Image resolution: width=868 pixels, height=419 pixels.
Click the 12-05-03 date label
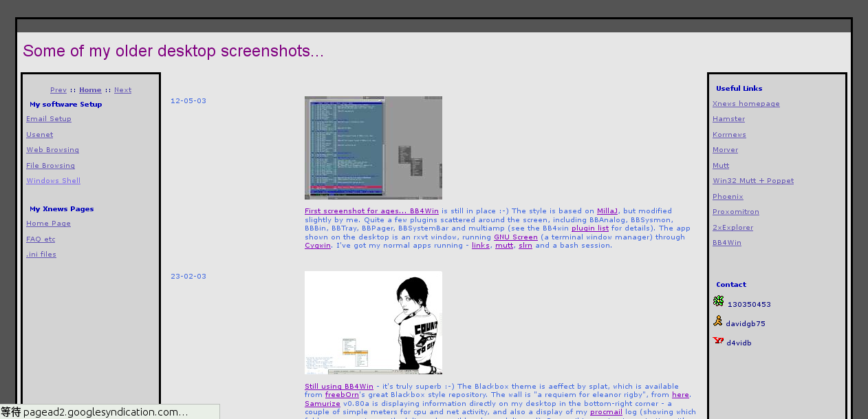(x=188, y=101)
